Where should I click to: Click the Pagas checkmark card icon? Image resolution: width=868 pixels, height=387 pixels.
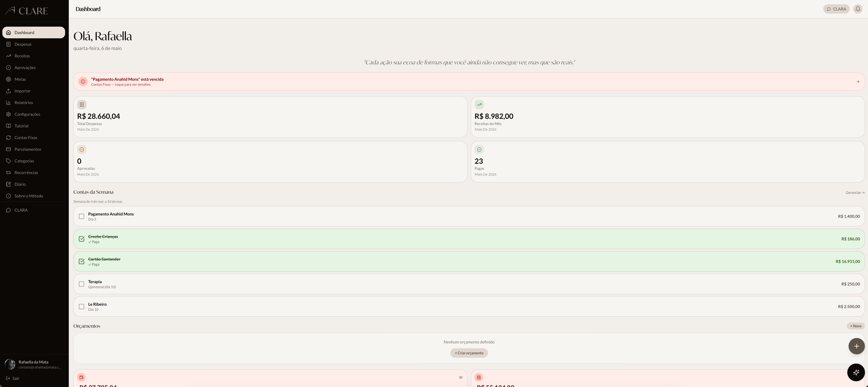tap(479, 149)
